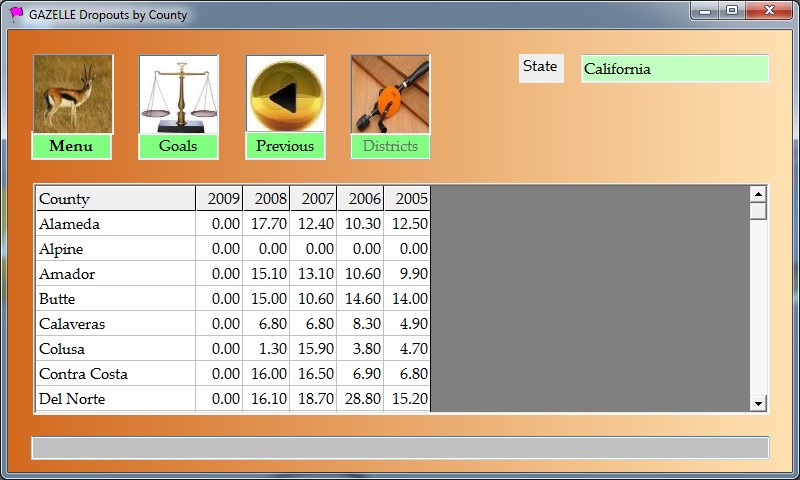Click Colusa's 2006 value 3.80
800x480 pixels.
tap(360, 348)
